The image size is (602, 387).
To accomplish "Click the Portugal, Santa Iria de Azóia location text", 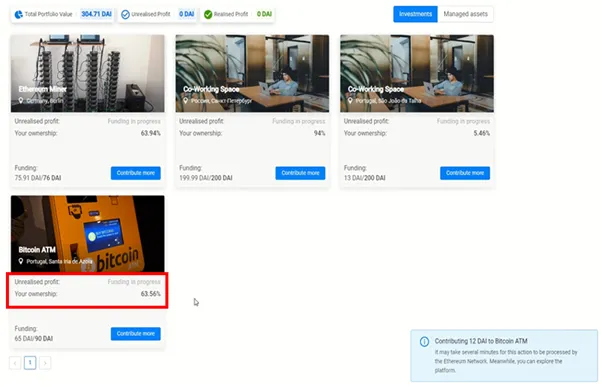I will tap(60, 261).
